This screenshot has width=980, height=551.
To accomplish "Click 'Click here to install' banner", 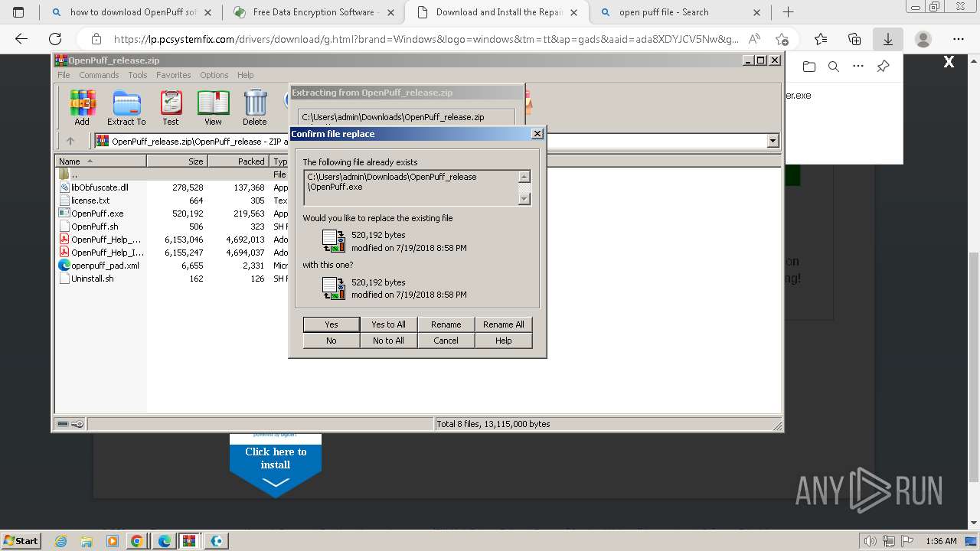I will (x=276, y=465).
